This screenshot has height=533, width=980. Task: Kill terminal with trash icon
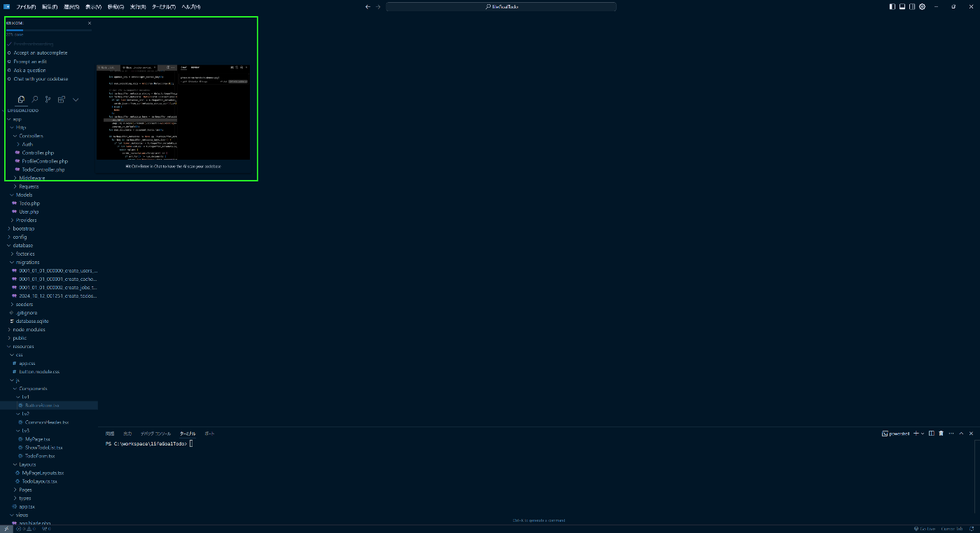tap(941, 434)
